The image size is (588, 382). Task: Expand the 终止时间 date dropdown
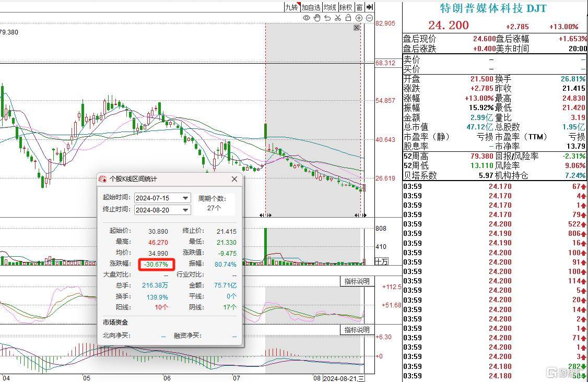coord(185,210)
